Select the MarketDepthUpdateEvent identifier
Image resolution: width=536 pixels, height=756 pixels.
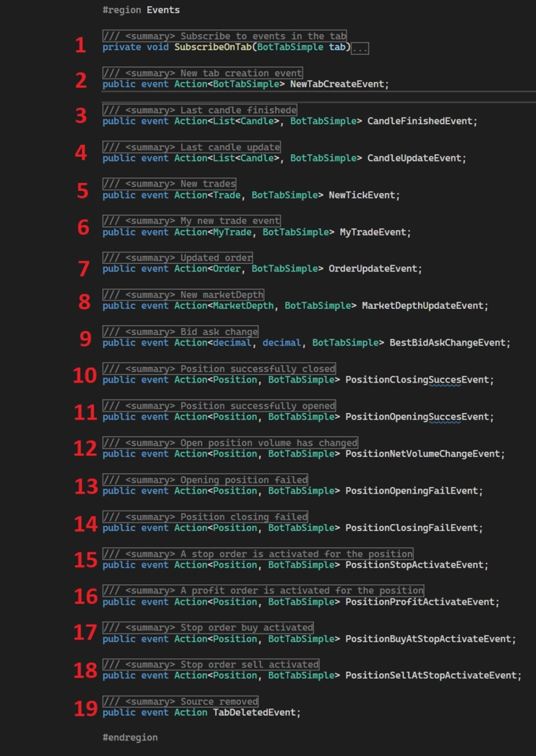tap(422, 306)
